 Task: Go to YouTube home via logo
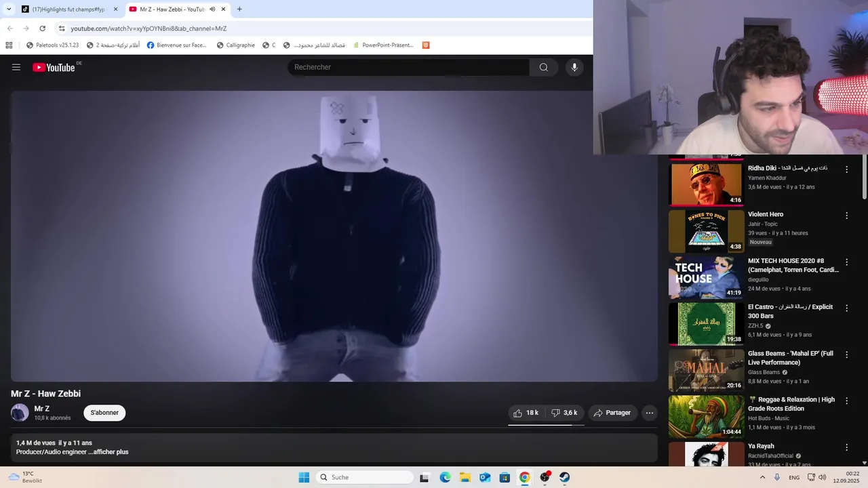tap(54, 67)
